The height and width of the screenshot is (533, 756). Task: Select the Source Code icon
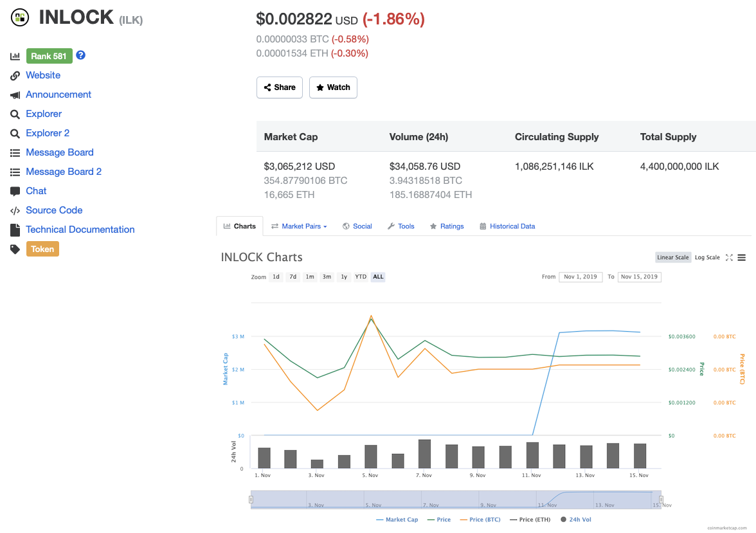click(x=14, y=210)
